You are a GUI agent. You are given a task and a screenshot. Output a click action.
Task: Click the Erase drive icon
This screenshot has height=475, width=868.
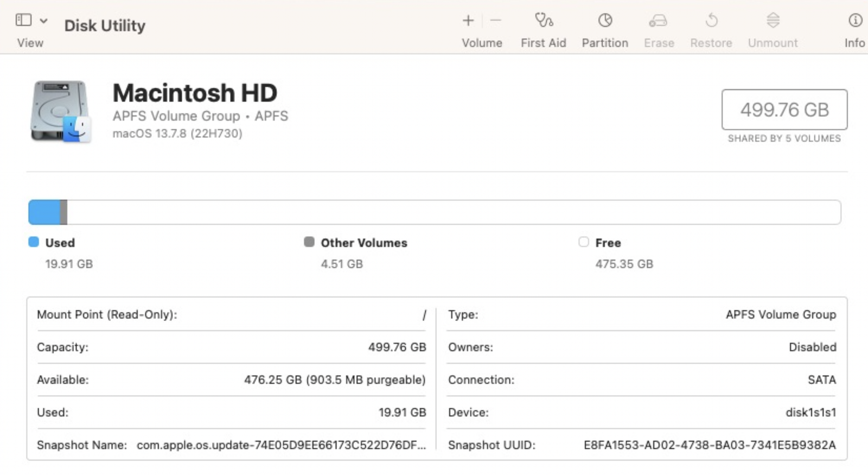[658, 21]
